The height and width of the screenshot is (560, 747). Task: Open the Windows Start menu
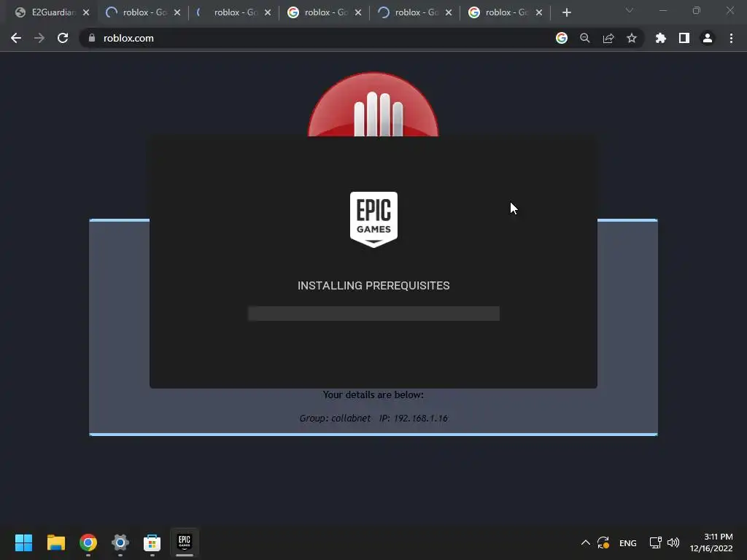pos(23,542)
